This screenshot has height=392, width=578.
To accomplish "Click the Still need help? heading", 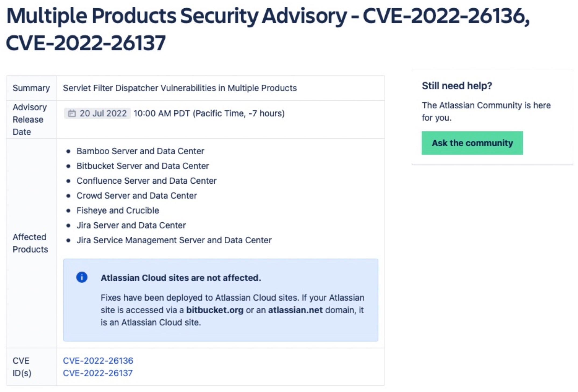I will pyautogui.click(x=457, y=86).
